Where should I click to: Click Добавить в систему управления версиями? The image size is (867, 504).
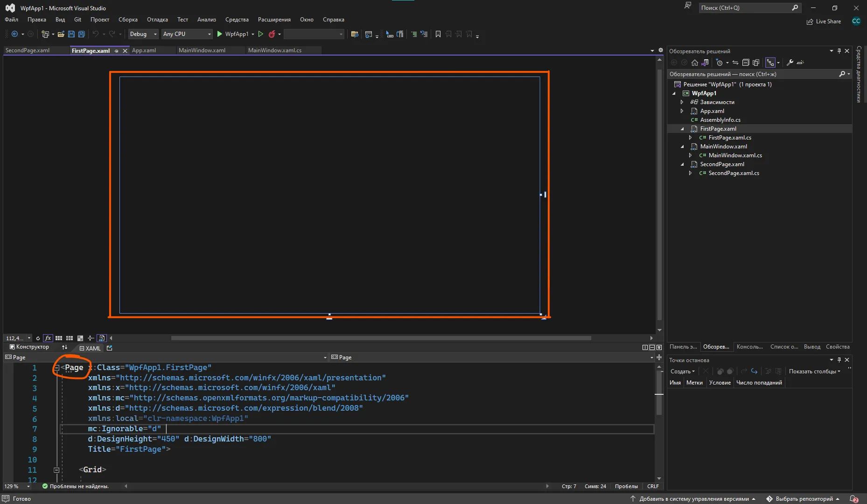(x=693, y=499)
